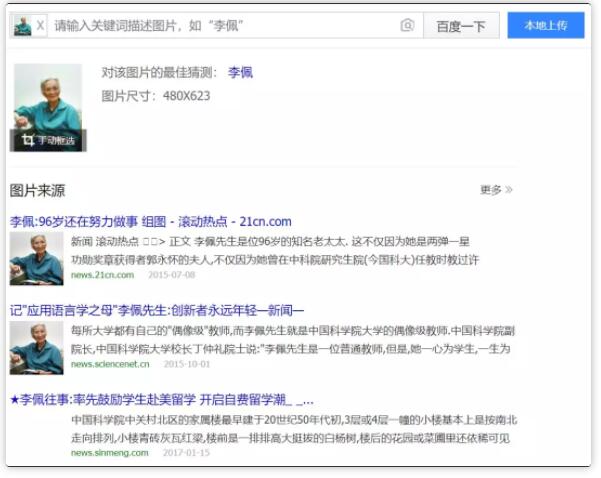
Task: Open the 记"应用语言学之母"李佩先生 result title
Action: [157, 310]
